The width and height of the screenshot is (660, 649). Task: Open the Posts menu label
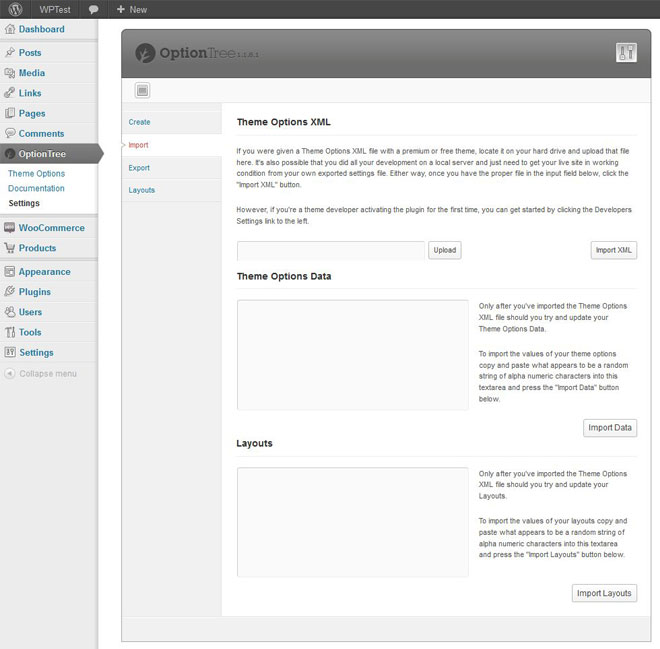(x=30, y=53)
